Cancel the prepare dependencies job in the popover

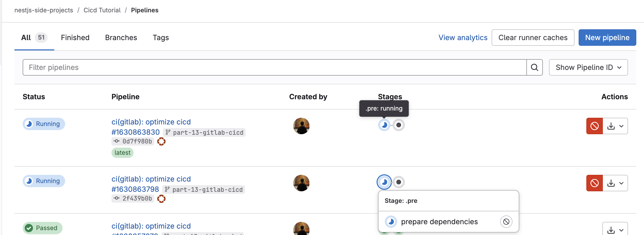tap(506, 221)
